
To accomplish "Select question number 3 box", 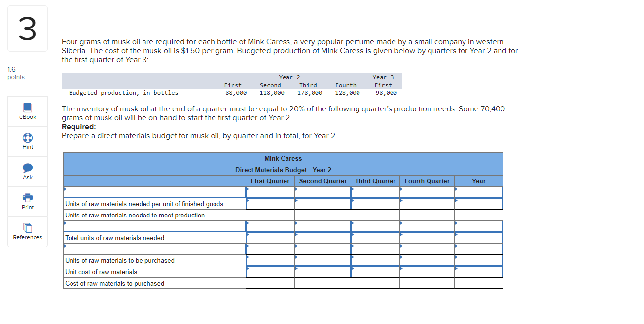I will click(28, 29).
